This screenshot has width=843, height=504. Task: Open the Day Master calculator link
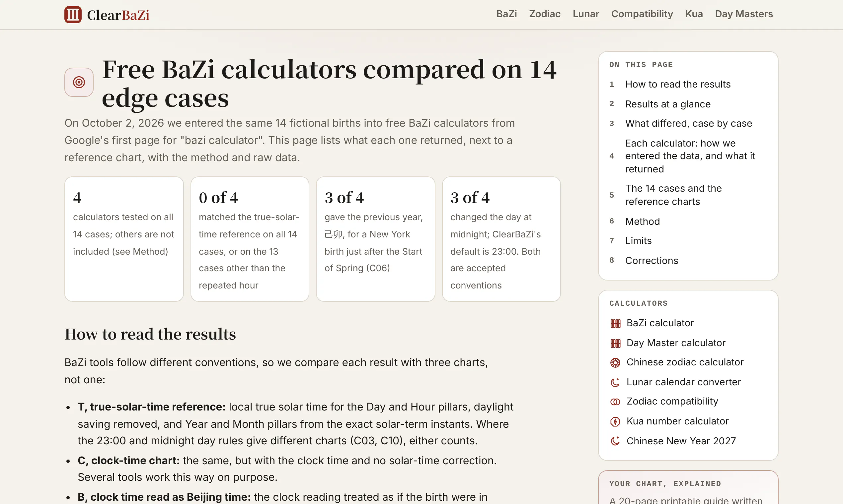tap(676, 343)
